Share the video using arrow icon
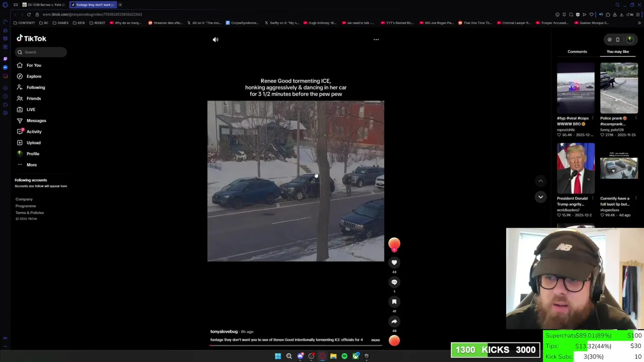 (394, 321)
